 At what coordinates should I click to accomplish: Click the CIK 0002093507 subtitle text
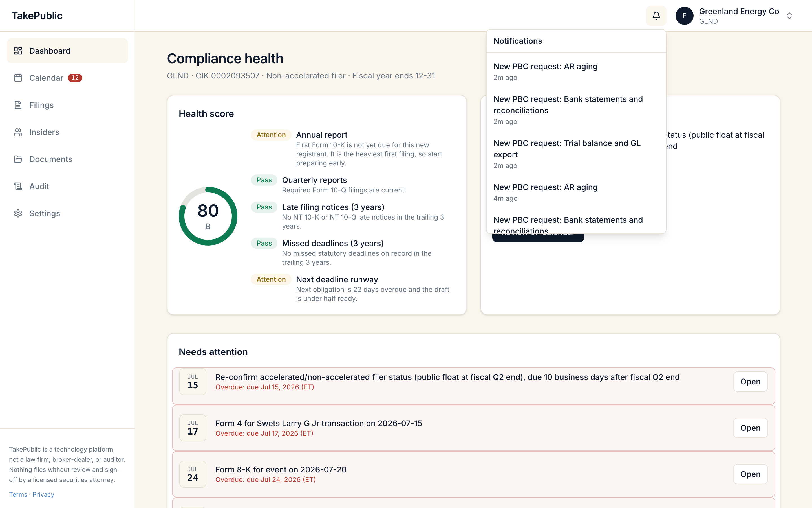[227, 76]
